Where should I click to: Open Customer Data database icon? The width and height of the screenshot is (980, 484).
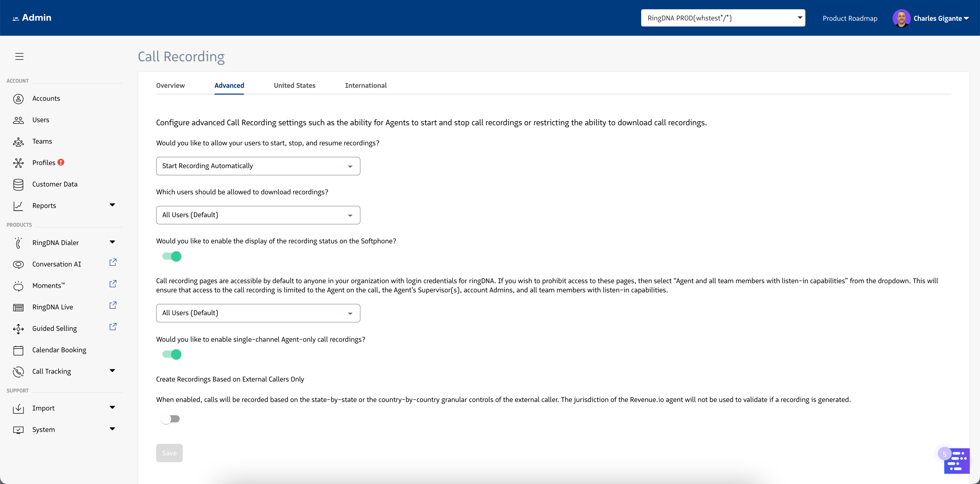tap(18, 184)
